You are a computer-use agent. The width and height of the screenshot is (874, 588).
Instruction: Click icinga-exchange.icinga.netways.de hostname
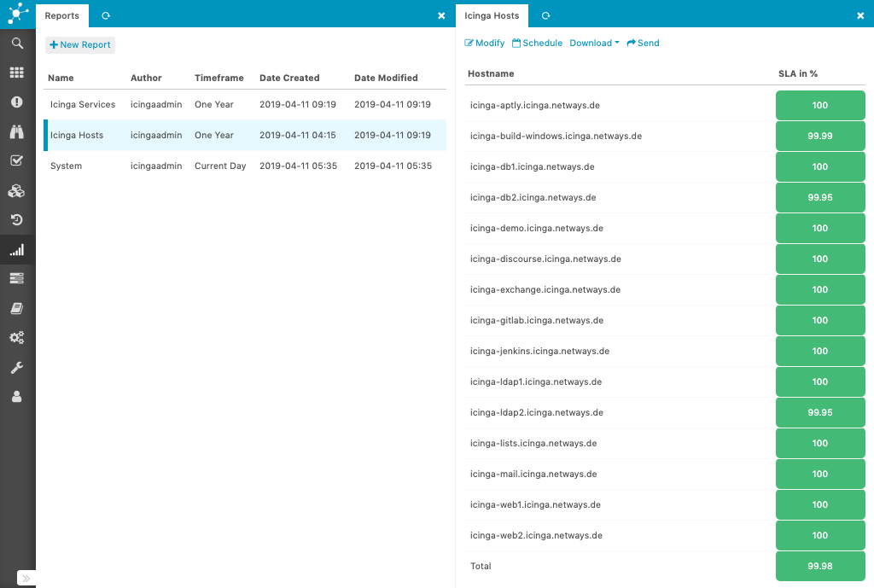tap(545, 289)
